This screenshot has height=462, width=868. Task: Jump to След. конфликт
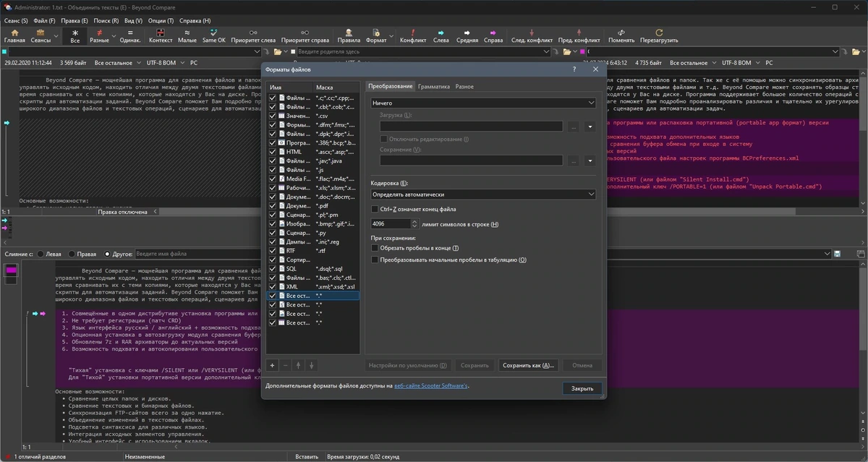tap(532, 36)
